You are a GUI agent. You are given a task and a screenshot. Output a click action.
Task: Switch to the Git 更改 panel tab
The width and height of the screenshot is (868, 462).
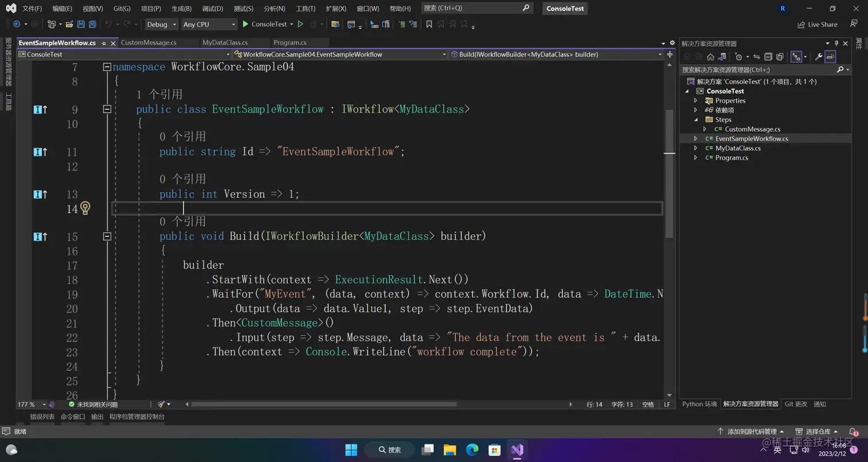796,404
